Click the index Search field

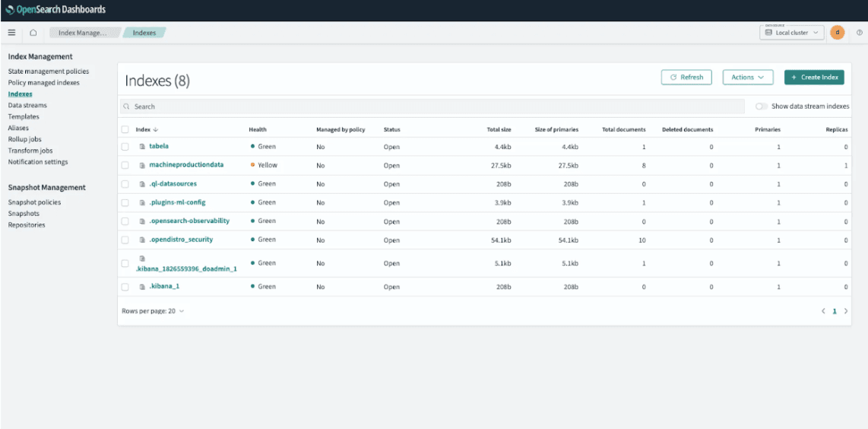click(x=433, y=106)
